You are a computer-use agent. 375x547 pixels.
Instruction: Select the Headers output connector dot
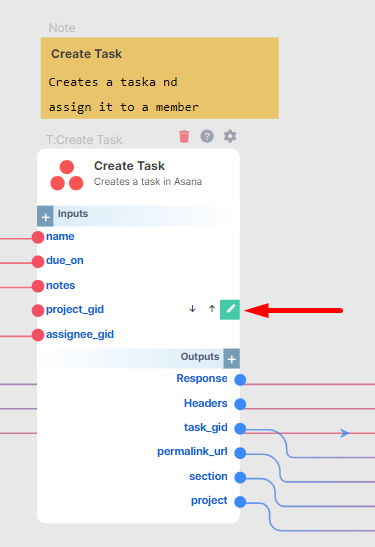(x=240, y=404)
